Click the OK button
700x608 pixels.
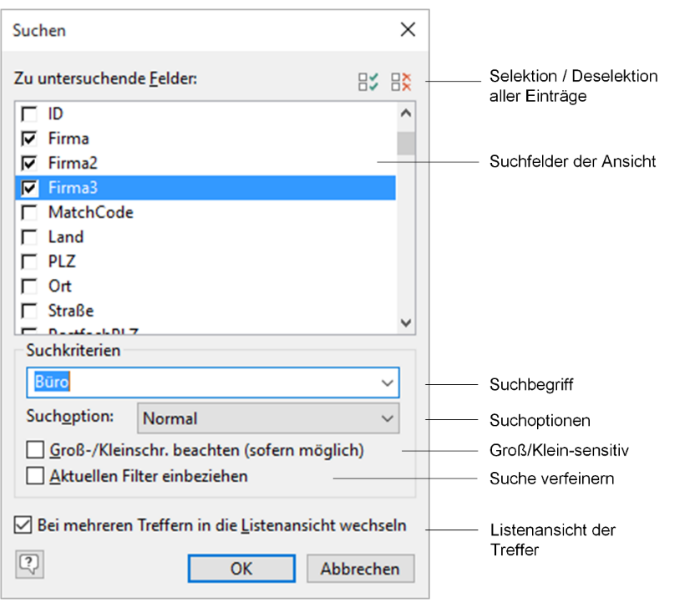pyautogui.click(x=241, y=569)
